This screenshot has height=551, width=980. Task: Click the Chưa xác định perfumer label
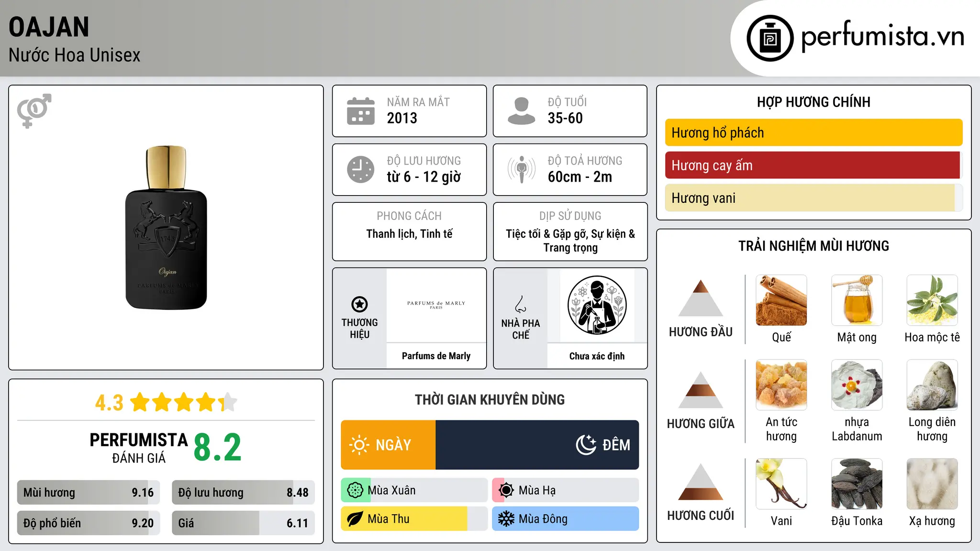pyautogui.click(x=597, y=356)
